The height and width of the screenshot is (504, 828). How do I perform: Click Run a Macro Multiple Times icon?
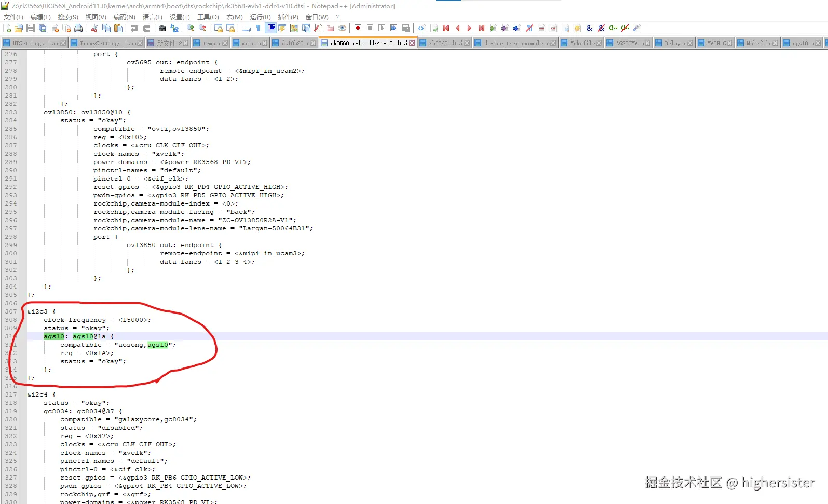pyautogui.click(x=394, y=28)
